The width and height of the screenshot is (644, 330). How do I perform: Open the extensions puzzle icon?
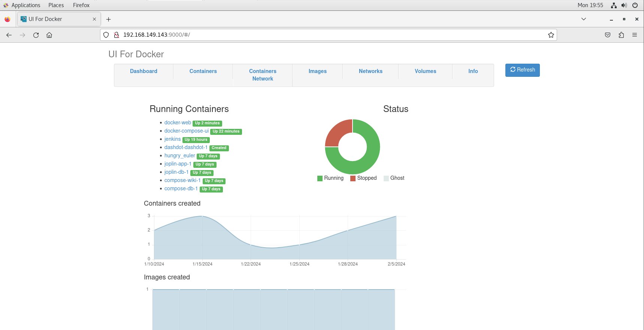click(x=621, y=35)
